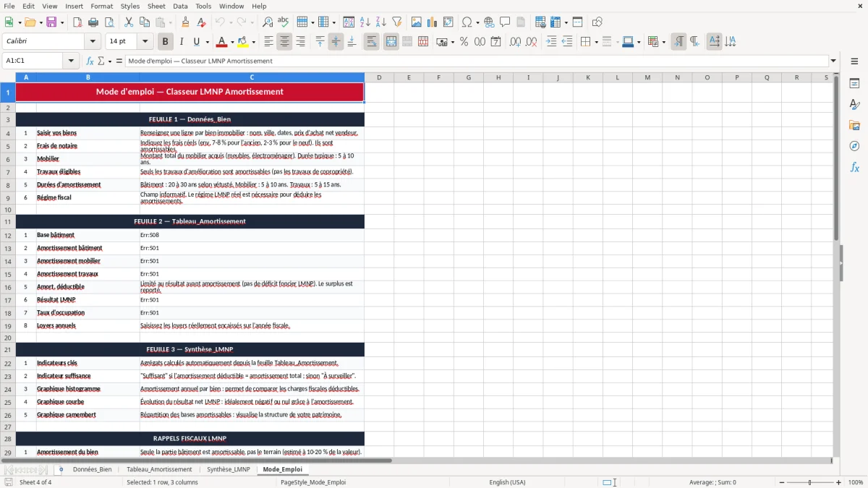Switch to the Synthèse_LMNP sheet tab
868x488 pixels.
pos(228,469)
